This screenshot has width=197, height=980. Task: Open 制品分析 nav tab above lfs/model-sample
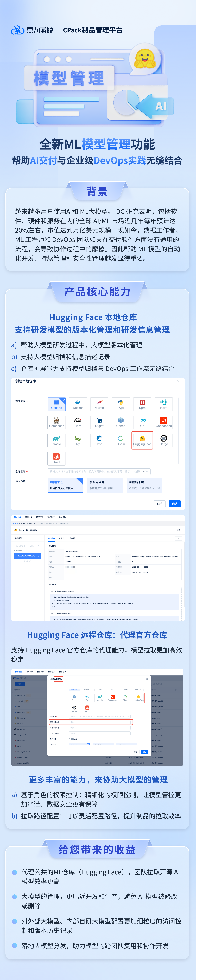pos(62,517)
